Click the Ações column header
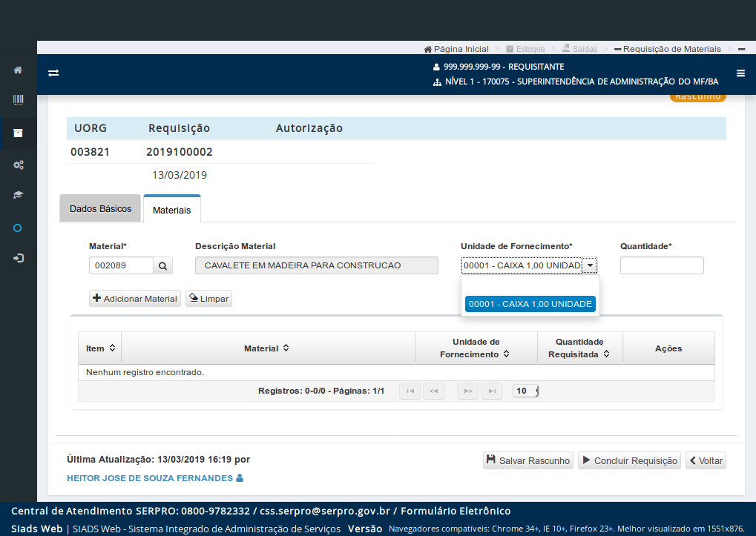This screenshot has height=536, width=756. [668, 348]
